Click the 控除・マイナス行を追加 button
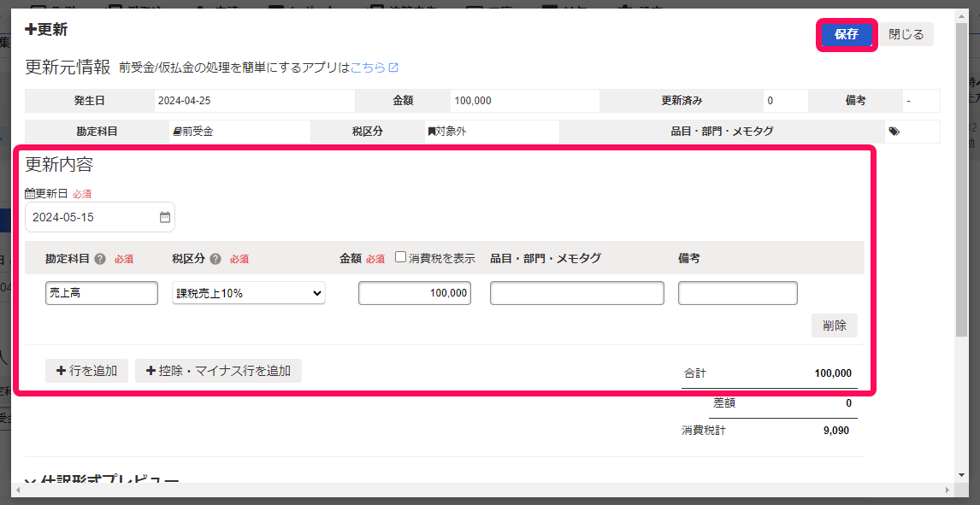Image resolution: width=980 pixels, height=505 pixels. coord(219,371)
